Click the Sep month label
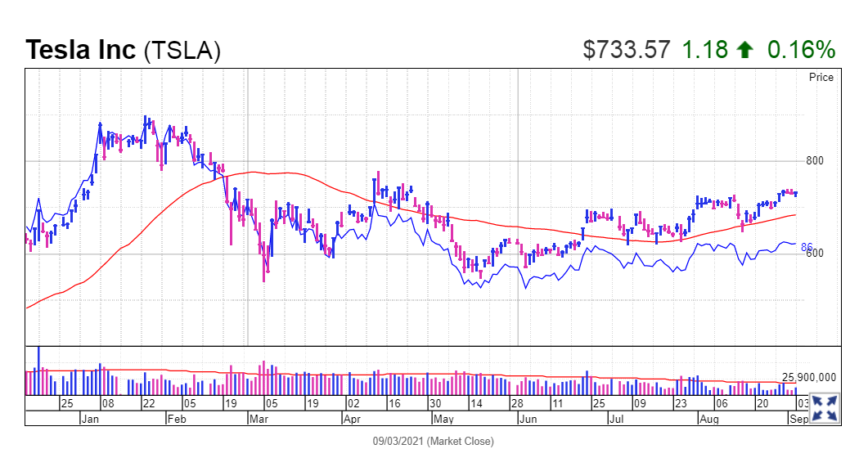The image size is (868, 467). click(798, 419)
